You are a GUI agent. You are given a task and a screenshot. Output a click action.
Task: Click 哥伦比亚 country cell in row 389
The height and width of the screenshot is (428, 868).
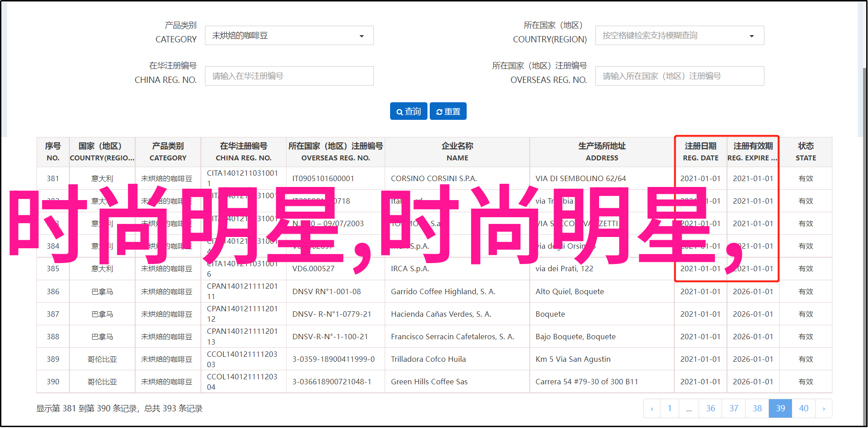(102, 359)
